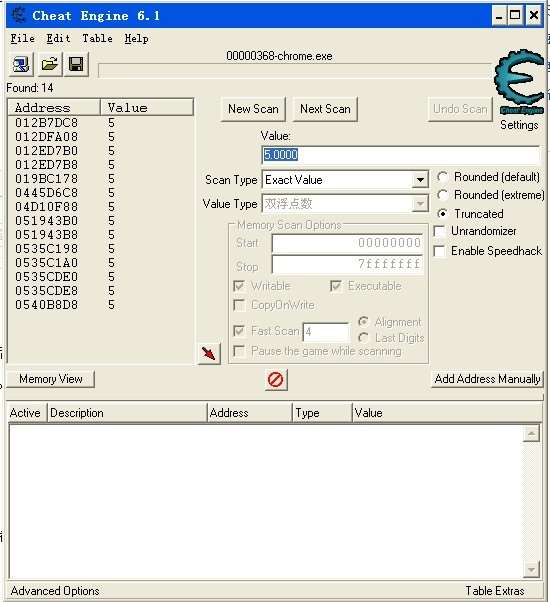Screen dimensions: 550x602
Task: Click Add Address Manually button
Action: coord(487,379)
